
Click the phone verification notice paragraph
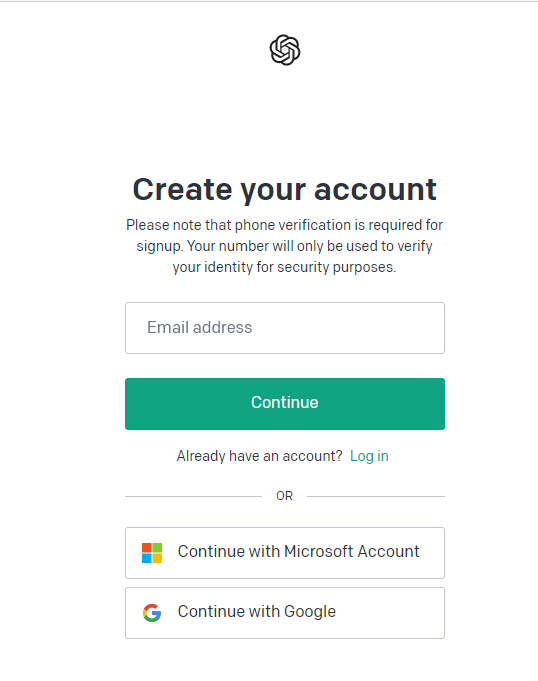(284, 246)
